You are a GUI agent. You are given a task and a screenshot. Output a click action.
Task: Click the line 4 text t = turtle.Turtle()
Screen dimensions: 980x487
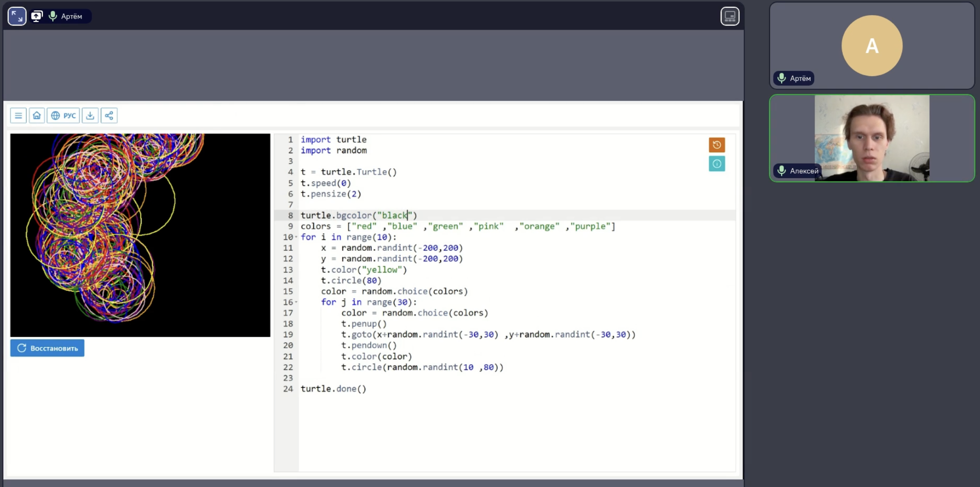pyautogui.click(x=349, y=172)
